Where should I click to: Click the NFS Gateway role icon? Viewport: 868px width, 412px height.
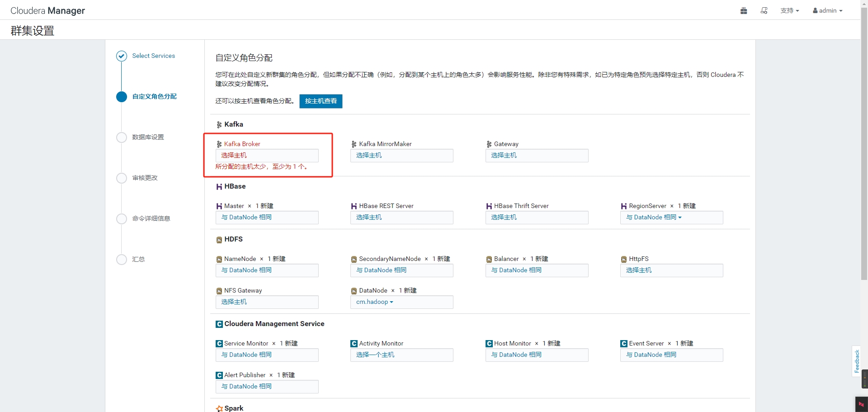coord(219,291)
